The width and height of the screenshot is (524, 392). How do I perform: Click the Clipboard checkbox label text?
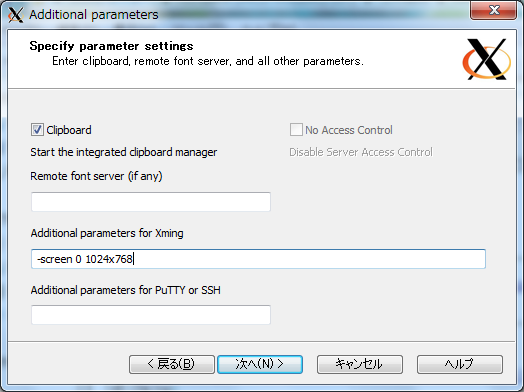(69, 130)
